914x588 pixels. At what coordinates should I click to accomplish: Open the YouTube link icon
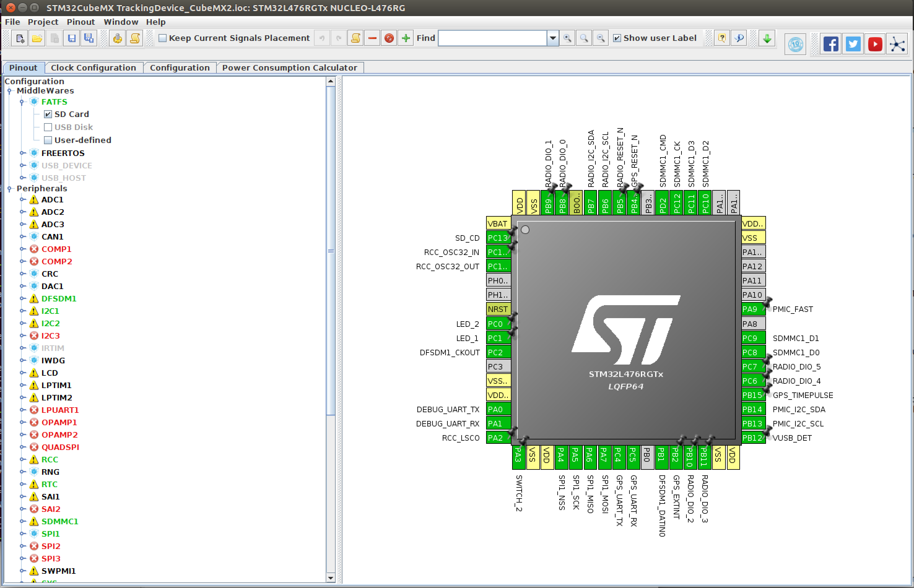(x=875, y=44)
